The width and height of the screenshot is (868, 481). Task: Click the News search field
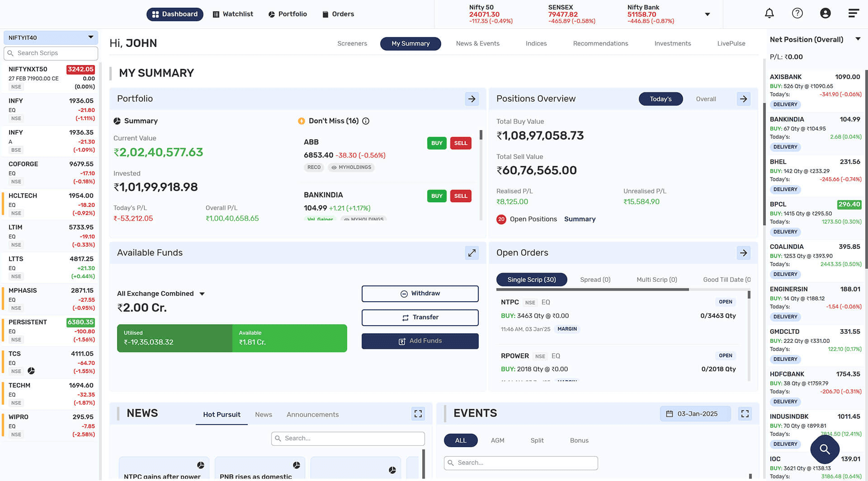(348, 439)
